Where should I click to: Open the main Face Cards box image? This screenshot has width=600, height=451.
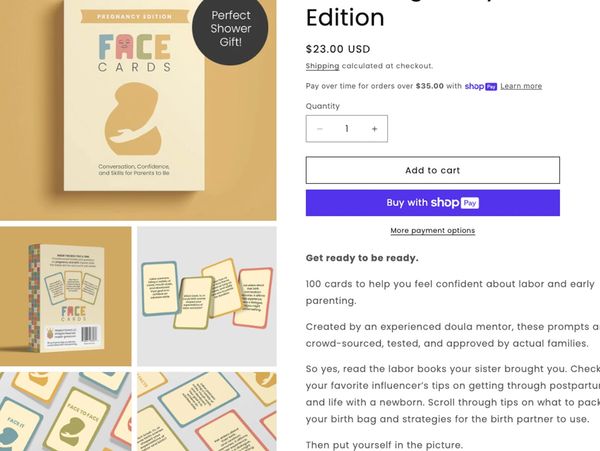138,110
